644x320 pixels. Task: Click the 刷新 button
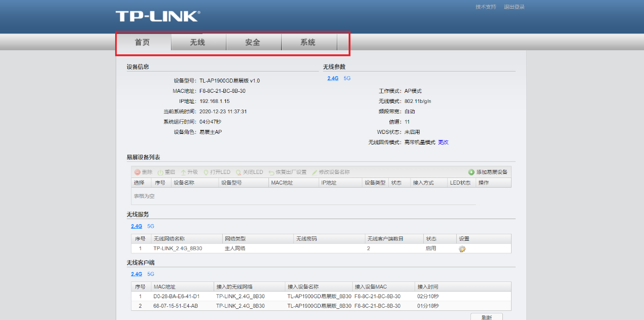[487, 317]
